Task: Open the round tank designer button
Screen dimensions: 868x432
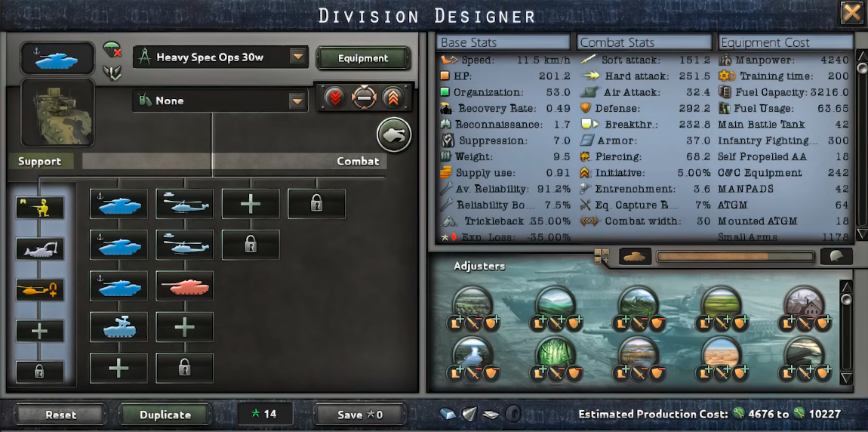Action: [x=394, y=134]
